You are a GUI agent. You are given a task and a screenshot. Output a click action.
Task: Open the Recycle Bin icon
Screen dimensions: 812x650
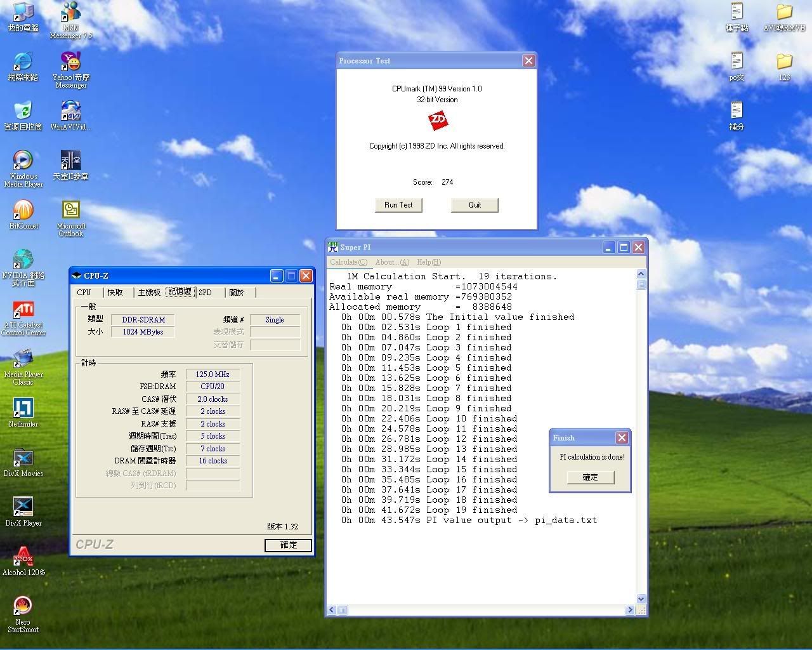pos(23,116)
